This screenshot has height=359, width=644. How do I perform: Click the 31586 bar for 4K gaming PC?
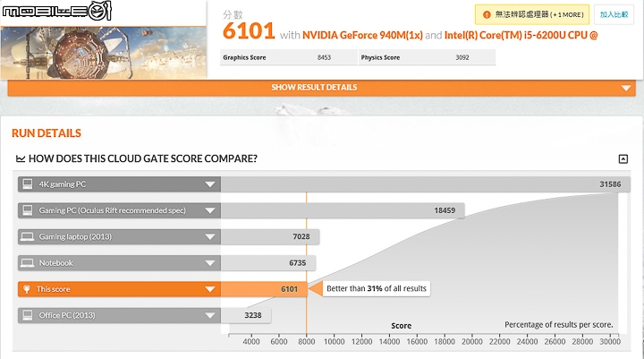[x=426, y=184]
